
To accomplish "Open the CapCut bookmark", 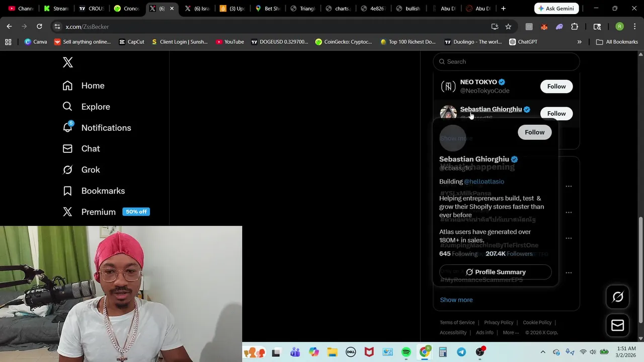I will (131, 42).
